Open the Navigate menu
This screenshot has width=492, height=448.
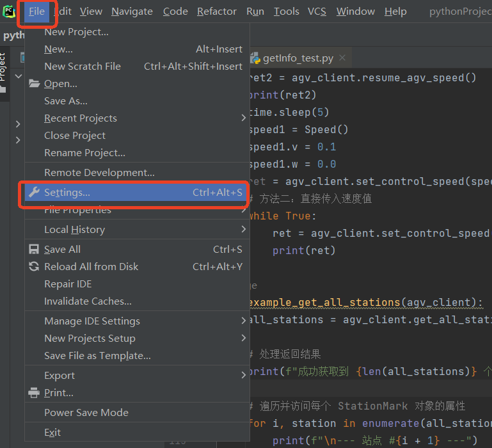click(x=132, y=12)
